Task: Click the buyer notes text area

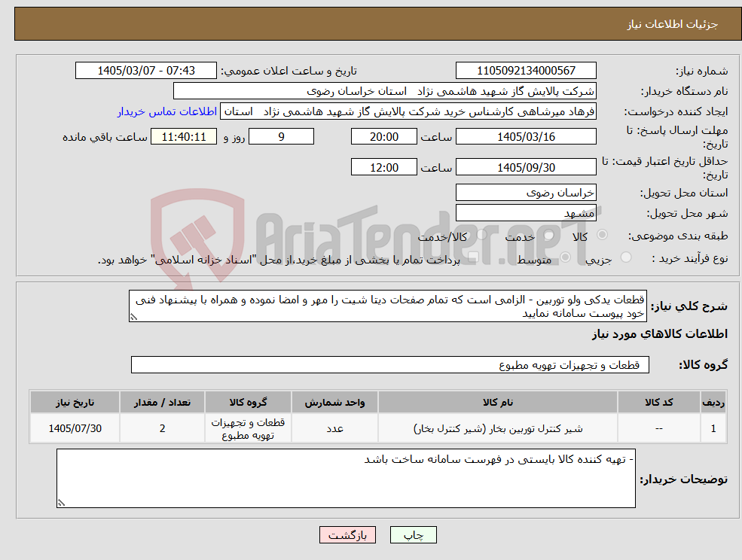Action: tap(346, 478)
